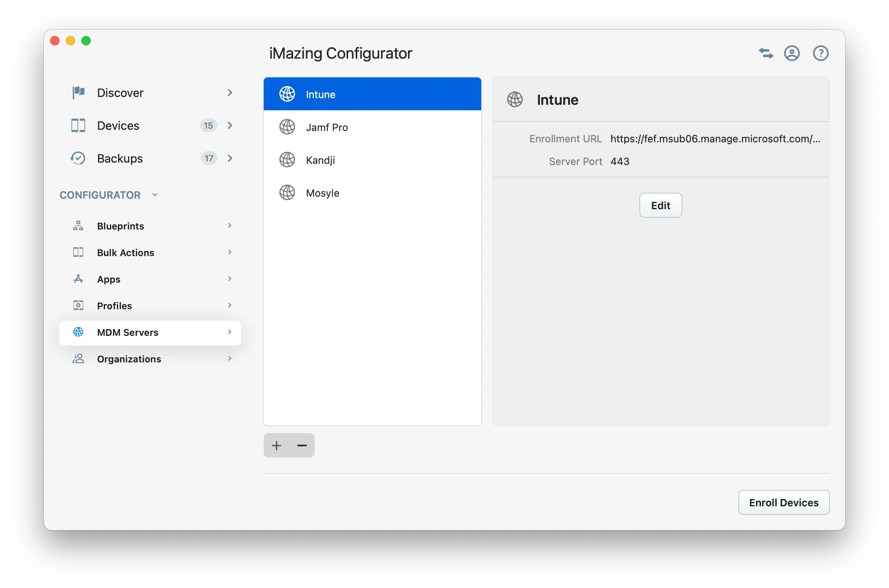Open the account profile icon
The height and width of the screenshot is (588, 889).
(x=792, y=53)
